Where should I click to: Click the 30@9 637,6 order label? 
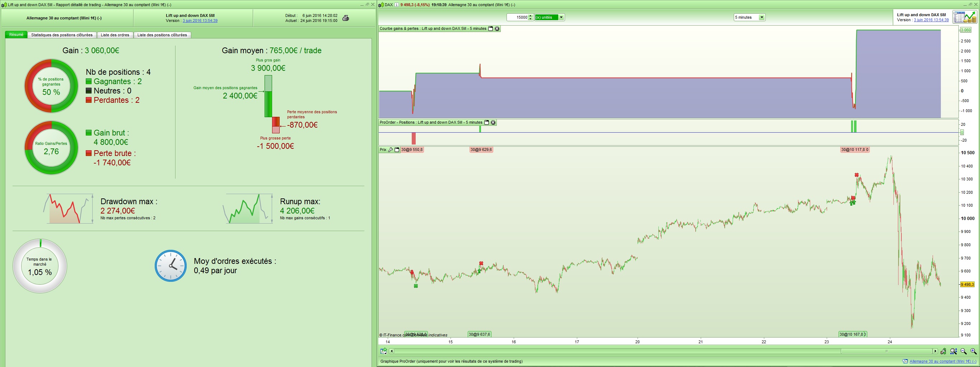tap(479, 334)
